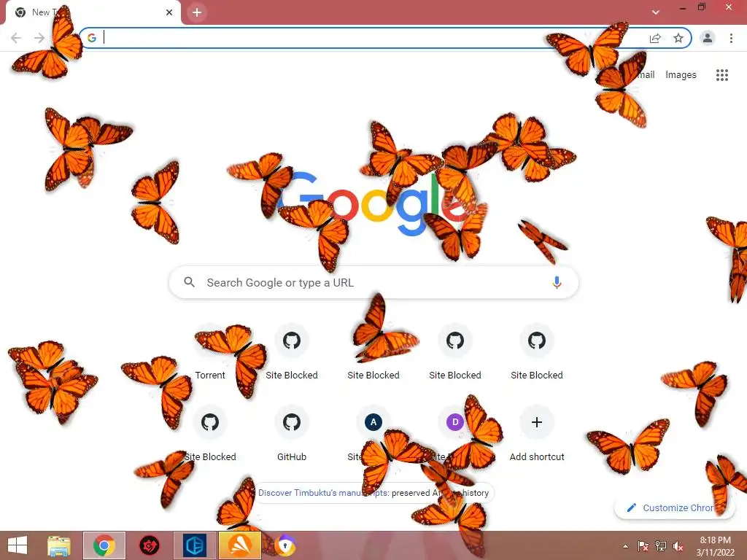Click the back navigation arrow
747x560 pixels.
pos(16,38)
